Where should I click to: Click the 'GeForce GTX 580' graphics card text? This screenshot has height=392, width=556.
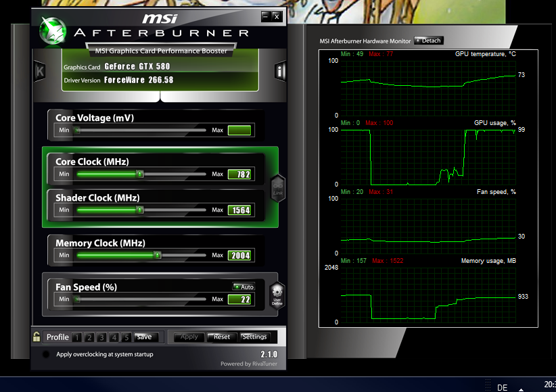[137, 66]
